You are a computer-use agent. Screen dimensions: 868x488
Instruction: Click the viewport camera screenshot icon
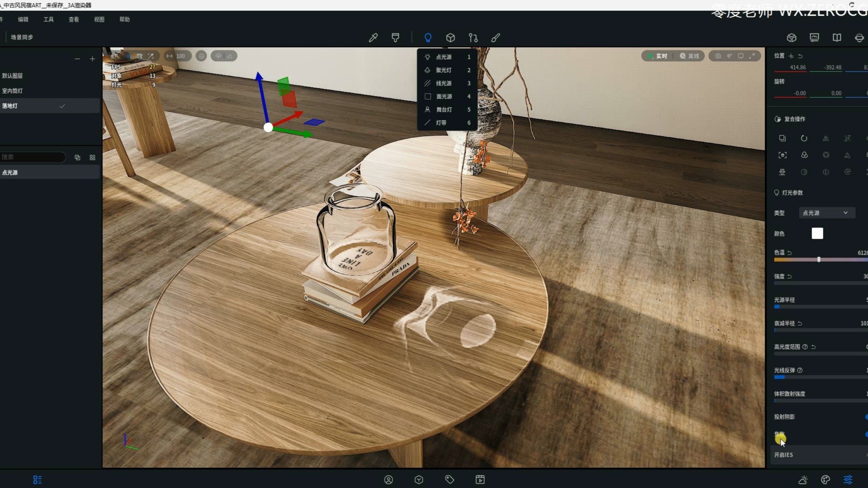[718, 56]
